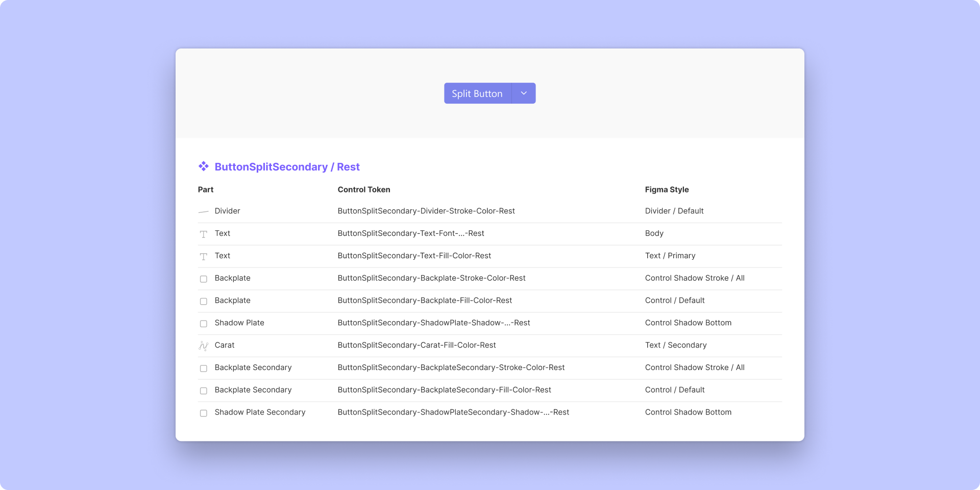Click the frame icon beside Shadow Plate
Image resolution: width=980 pixels, height=490 pixels.
[204, 324]
